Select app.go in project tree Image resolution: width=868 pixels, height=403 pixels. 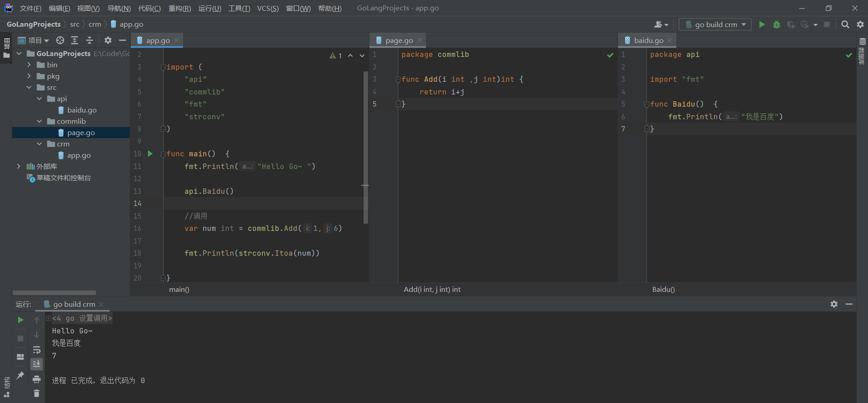(x=74, y=155)
